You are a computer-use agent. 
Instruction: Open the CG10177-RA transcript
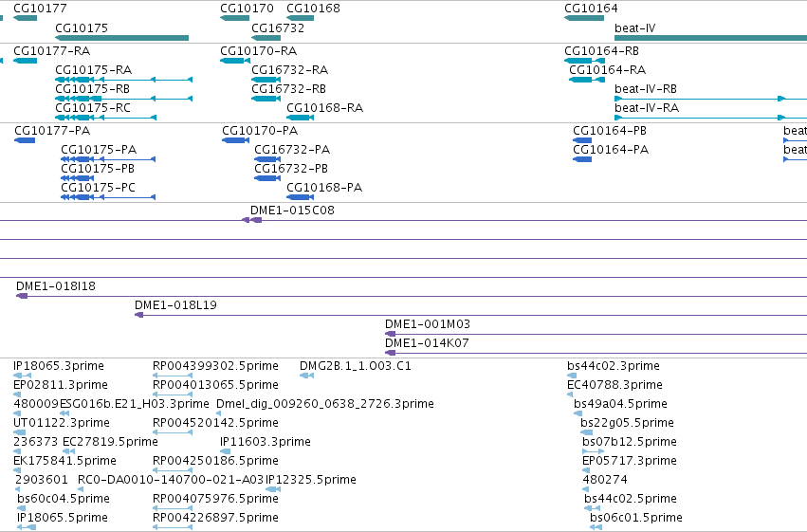25,61
